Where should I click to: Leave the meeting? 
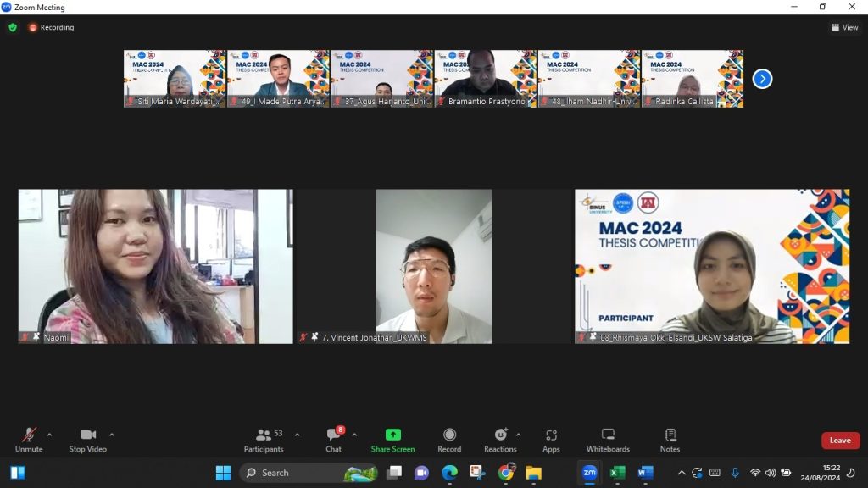(x=840, y=441)
